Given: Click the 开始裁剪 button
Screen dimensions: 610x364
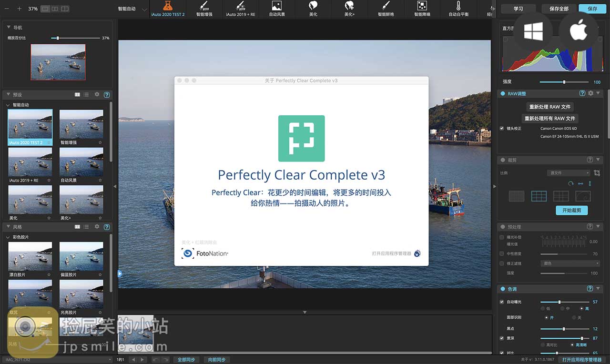Looking at the screenshot, I should point(571,210).
